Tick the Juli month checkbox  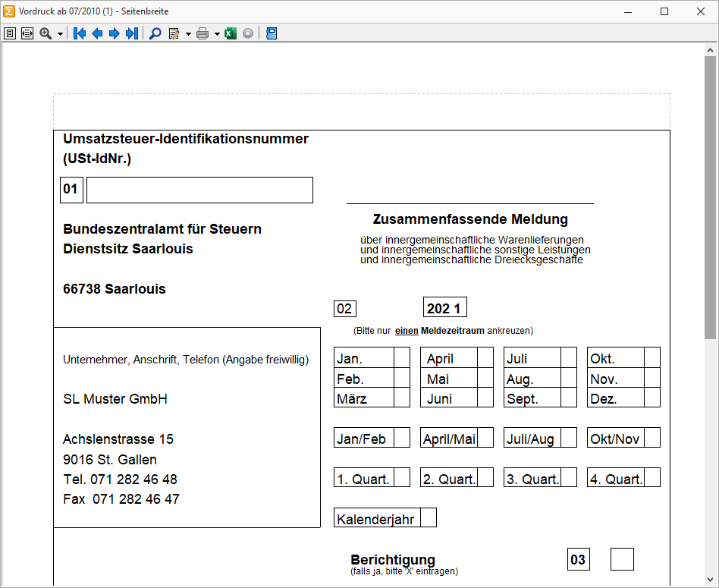pyautogui.click(x=569, y=358)
